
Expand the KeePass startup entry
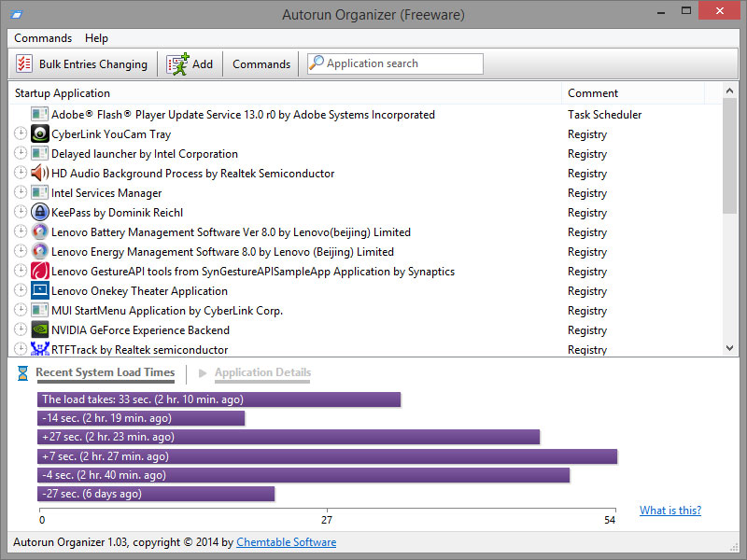click(x=20, y=212)
